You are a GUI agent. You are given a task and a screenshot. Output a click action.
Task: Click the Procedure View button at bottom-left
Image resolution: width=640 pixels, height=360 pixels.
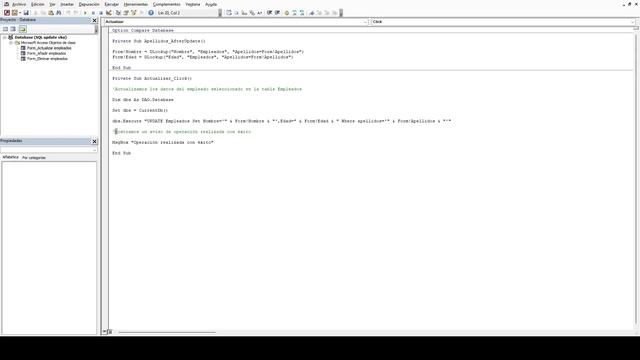pos(104,332)
